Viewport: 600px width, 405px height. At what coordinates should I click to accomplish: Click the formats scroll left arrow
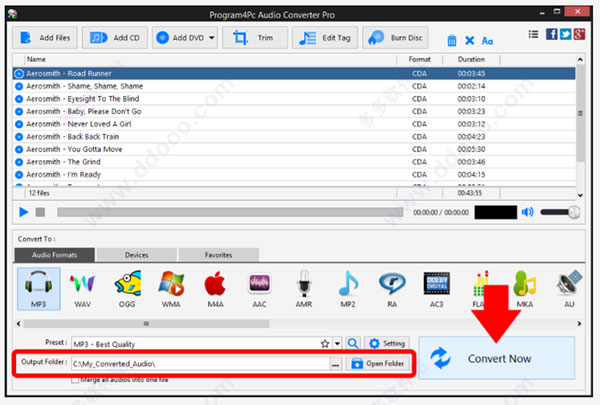point(18,324)
